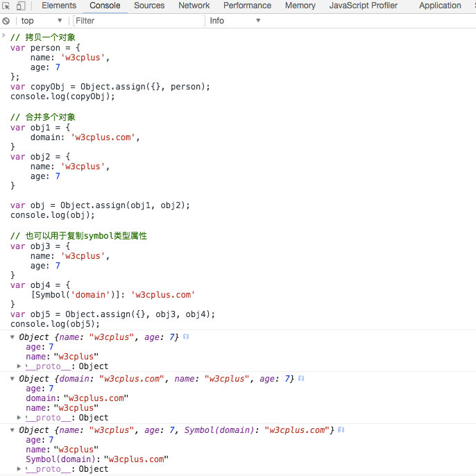This screenshot has width=476, height=476.
Task: Open the Sources tab
Action: click(149, 6)
